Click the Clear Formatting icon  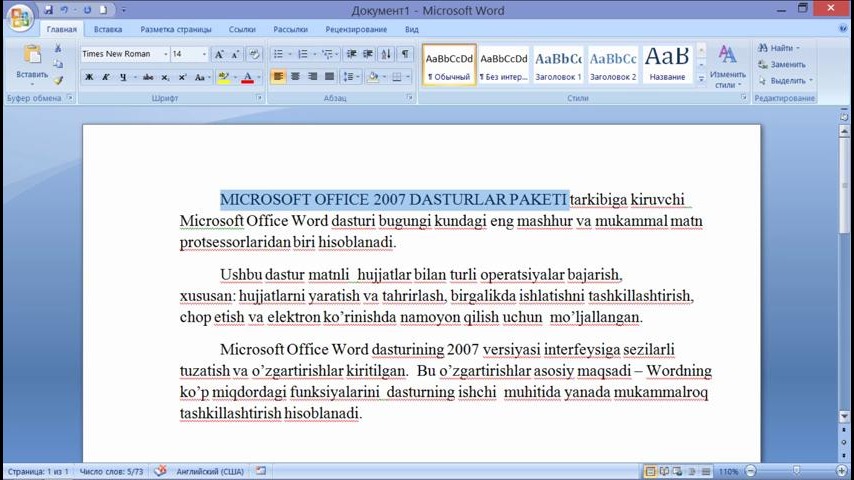[x=254, y=54]
